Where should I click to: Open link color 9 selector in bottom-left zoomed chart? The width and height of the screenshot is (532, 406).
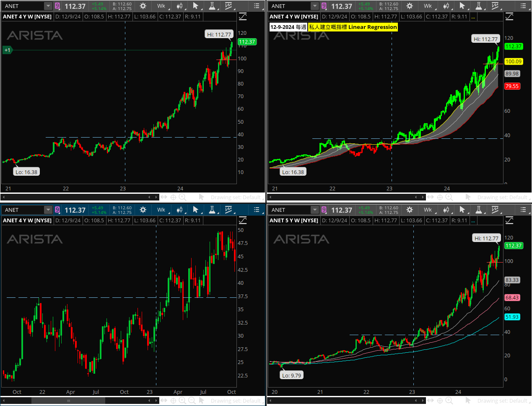pos(57,210)
